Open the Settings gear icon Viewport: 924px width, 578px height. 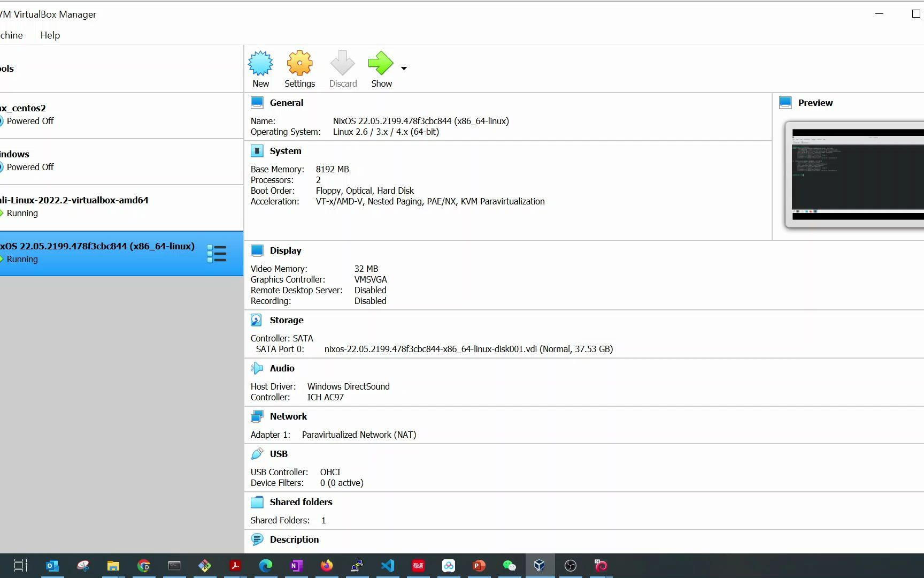click(x=299, y=63)
